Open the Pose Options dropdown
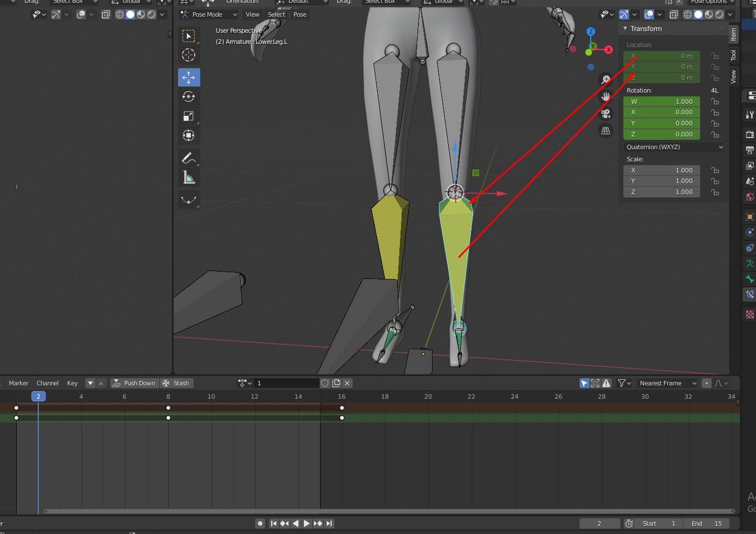756x534 pixels. point(712,2)
